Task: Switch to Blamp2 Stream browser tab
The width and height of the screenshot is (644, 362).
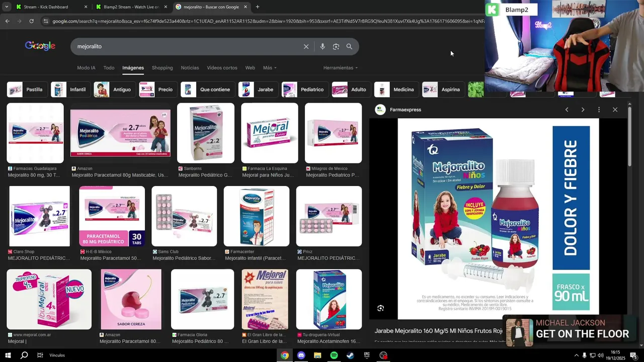Action: click(x=132, y=7)
